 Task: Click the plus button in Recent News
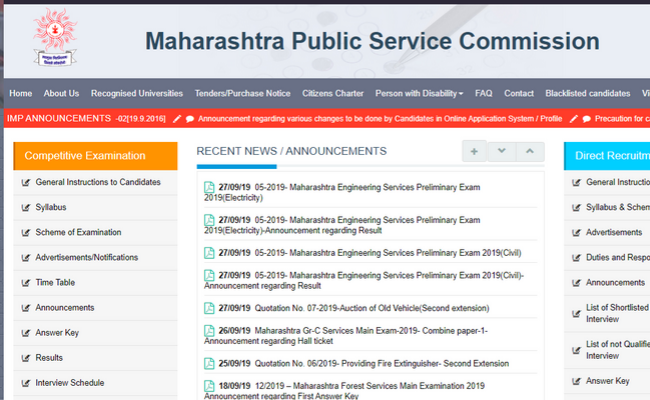[472, 152]
